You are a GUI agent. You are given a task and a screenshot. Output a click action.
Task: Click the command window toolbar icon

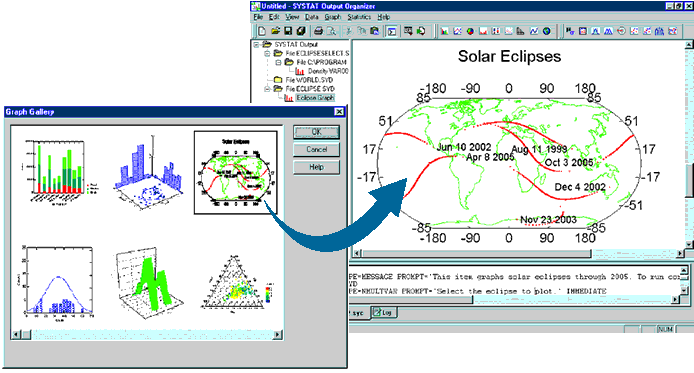[x=391, y=31]
